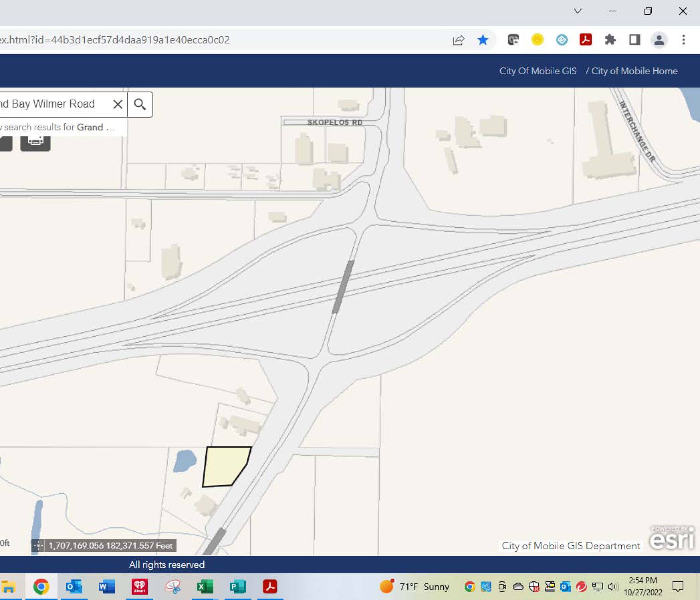Bookmark page with the star icon
Screen dimensions: 700x600
[x=483, y=40]
